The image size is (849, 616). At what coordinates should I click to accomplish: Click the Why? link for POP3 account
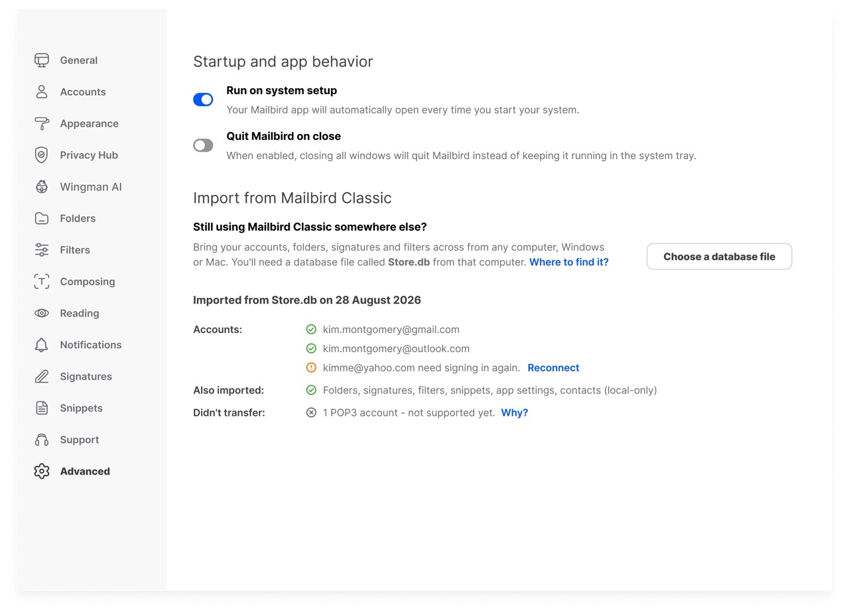click(515, 413)
